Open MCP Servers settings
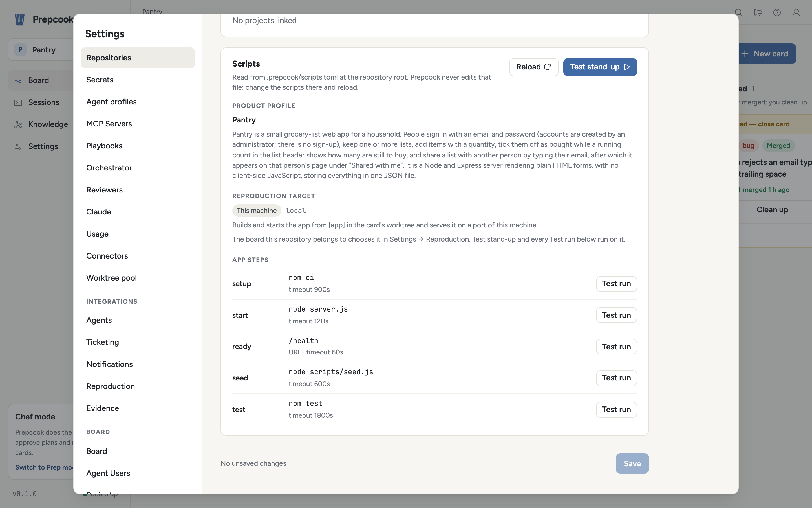 (138, 124)
